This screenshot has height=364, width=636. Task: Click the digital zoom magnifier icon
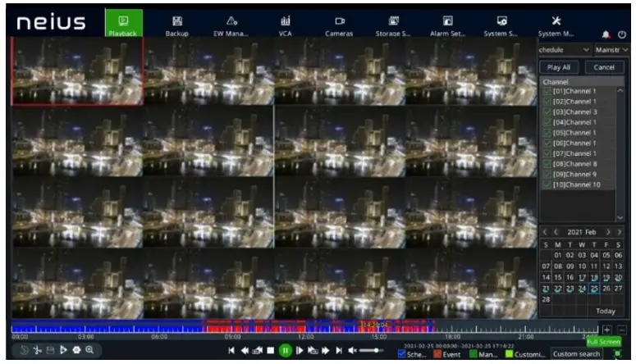click(89, 350)
